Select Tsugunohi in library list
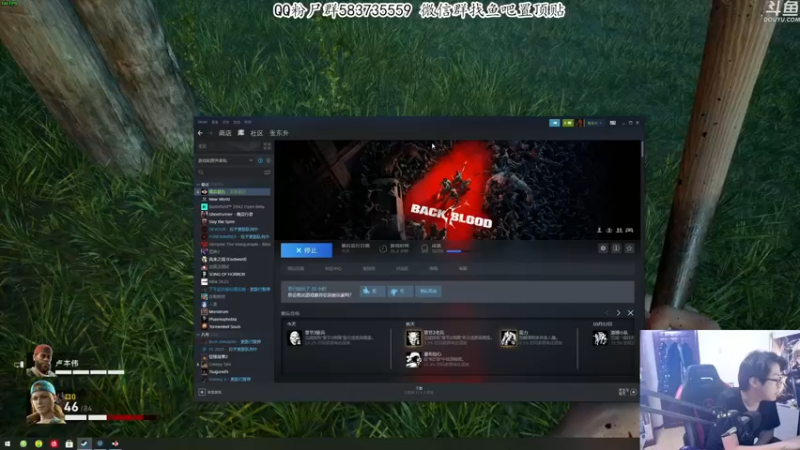Image resolution: width=800 pixels, height=450 pixels. pos(218,372)
